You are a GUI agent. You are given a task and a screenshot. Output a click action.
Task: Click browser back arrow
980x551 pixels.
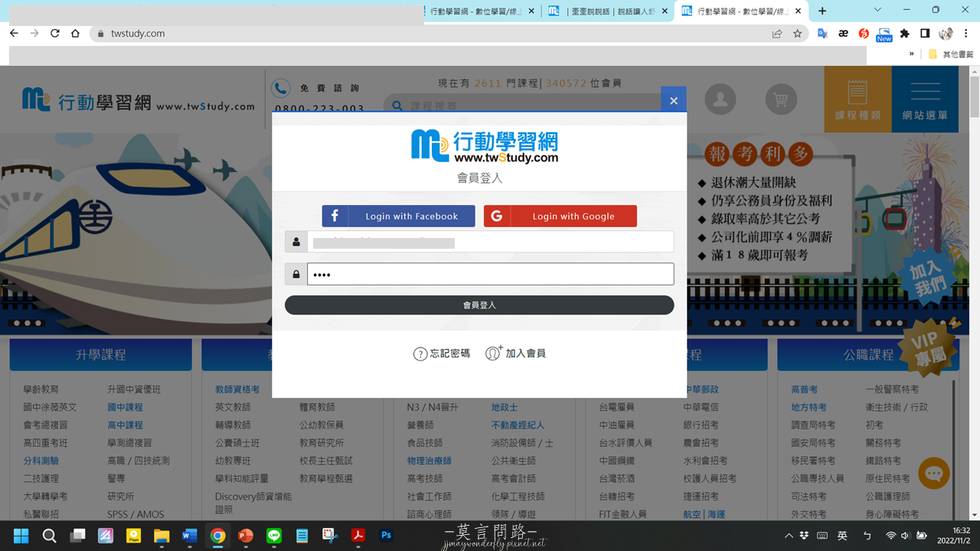(14, 34)
